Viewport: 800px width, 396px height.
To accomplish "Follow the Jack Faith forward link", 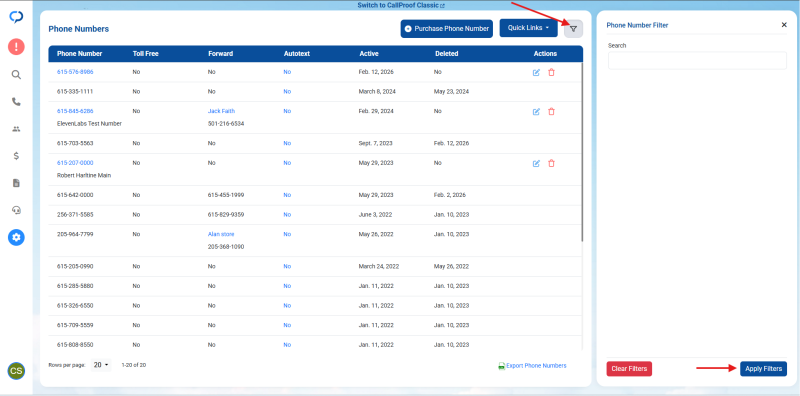I will tap(221, 111).
